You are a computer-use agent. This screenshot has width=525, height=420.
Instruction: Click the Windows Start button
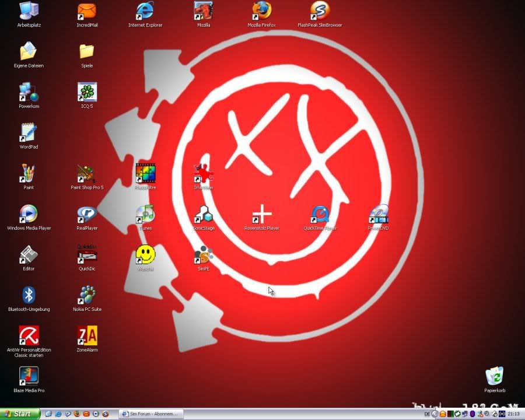tap(20, 414)
